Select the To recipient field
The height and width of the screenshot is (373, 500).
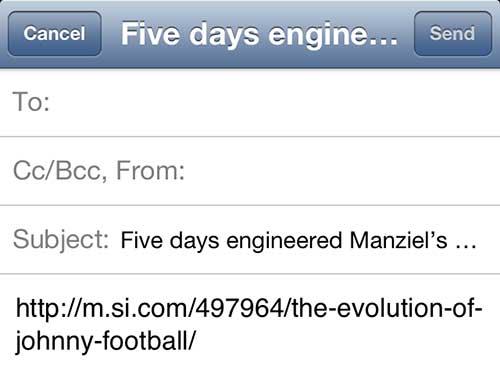(250, 102)
